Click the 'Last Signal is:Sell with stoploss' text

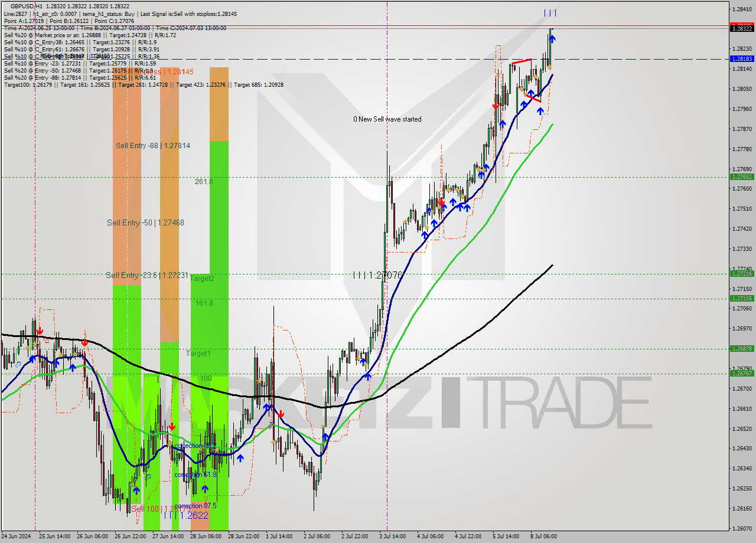(x=188, y=14)
